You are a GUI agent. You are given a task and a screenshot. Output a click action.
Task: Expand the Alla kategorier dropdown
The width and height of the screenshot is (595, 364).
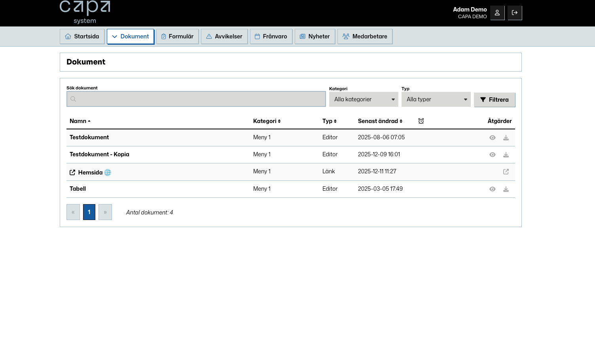pyautogui.click(x=364, y=99)
